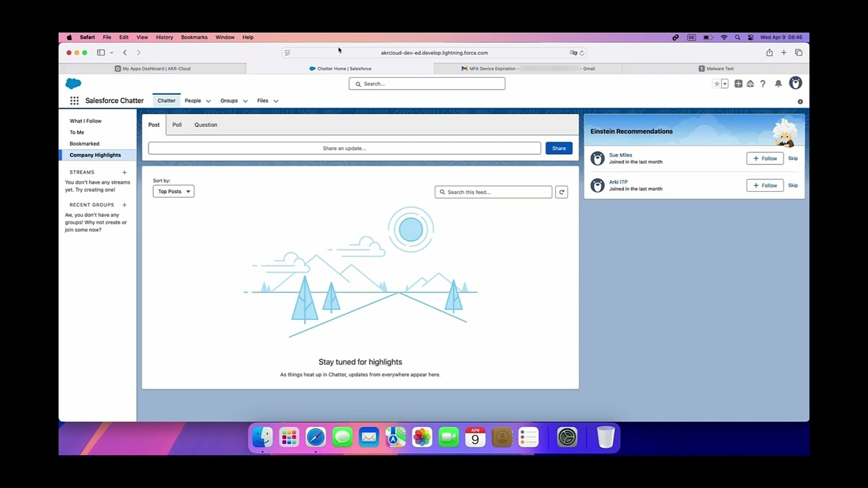Expand the People nav dropdown arrow
The height and width of the screenshot is (488, 868).
[208, 101]
